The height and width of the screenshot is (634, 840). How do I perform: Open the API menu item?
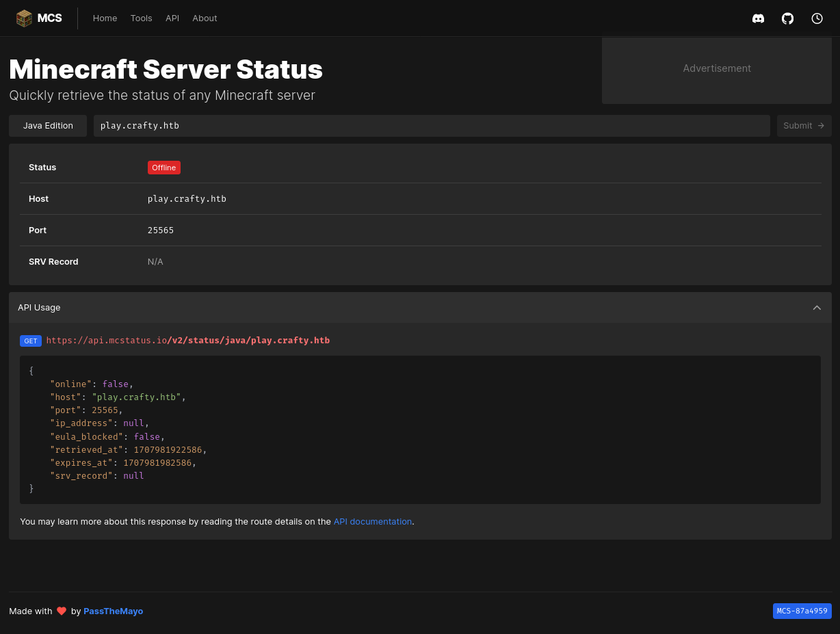point(172,18)
